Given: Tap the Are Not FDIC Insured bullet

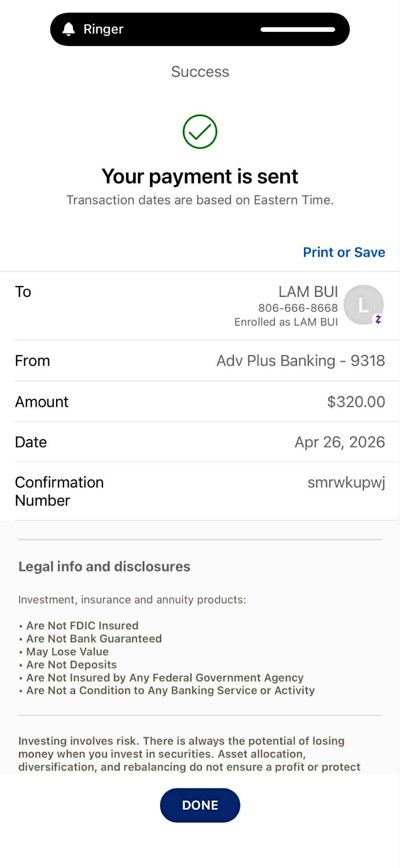Looking at the screenshot, I should coord(79,625).
